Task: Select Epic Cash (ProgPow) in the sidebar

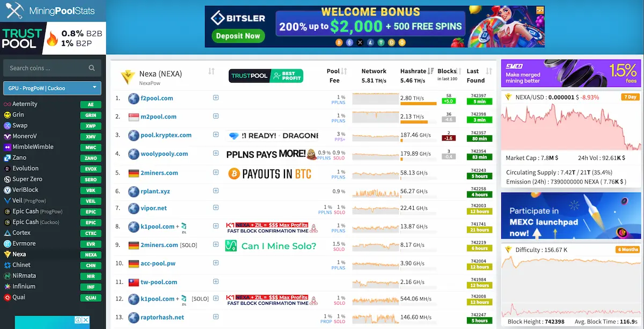Action: (x=38, y=211)
